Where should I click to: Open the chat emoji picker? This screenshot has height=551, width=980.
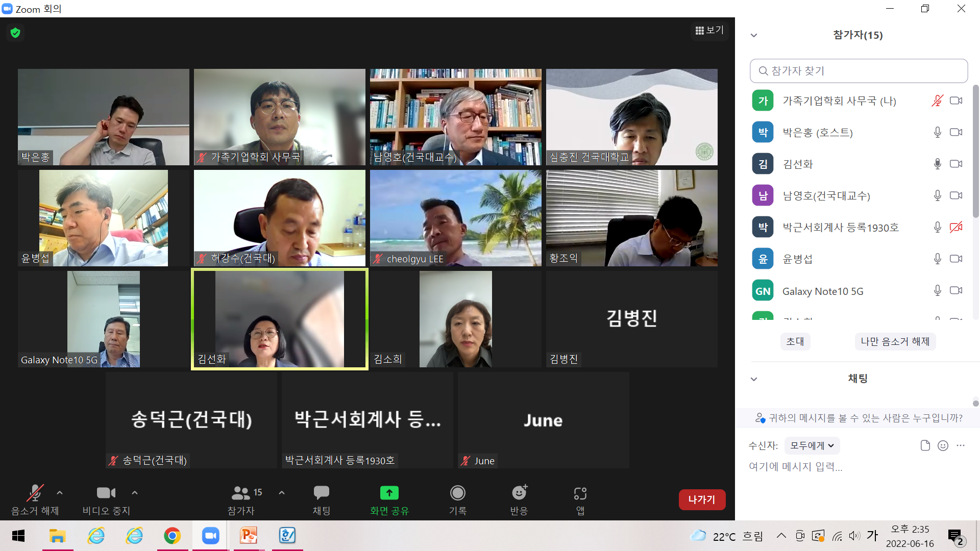click(943, 445)
